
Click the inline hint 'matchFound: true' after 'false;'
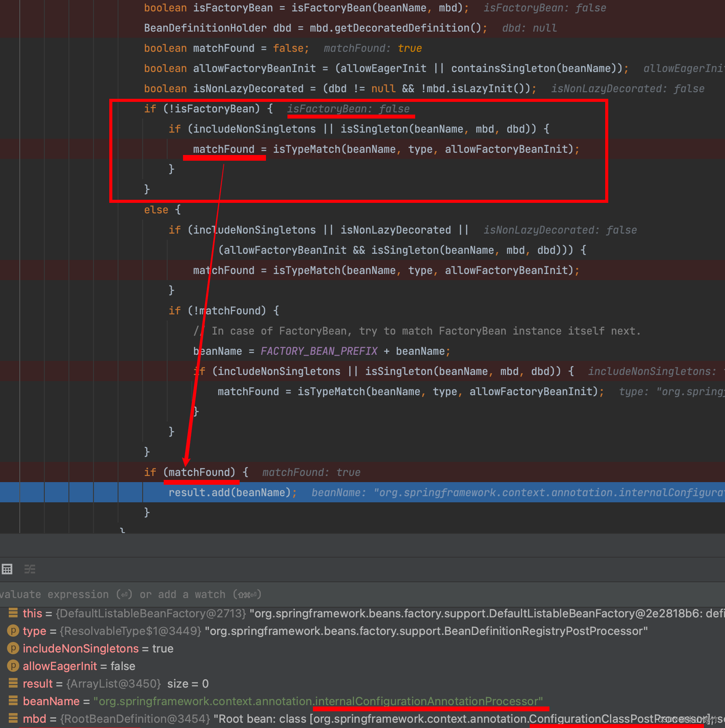[x=373, y=48]
